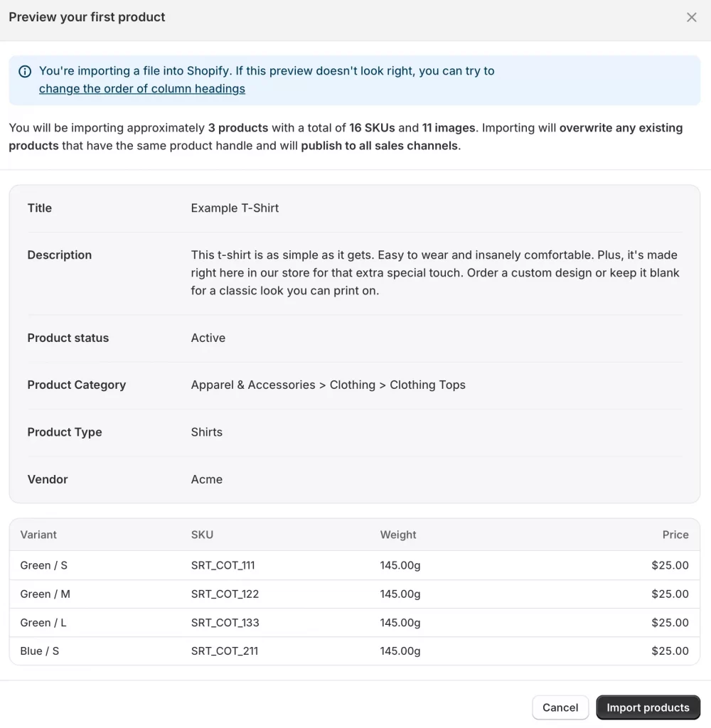Image resolution: width=711 pixels, height=728 pixels.
Task: Close the Preview your first product dialog
Action: coord(691,17)
